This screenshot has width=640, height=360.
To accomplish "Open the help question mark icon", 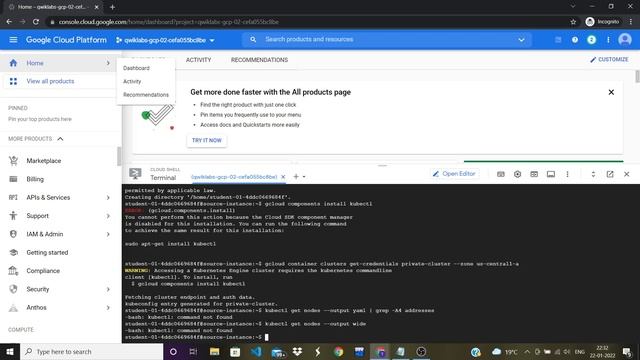I will coord(575,40).
